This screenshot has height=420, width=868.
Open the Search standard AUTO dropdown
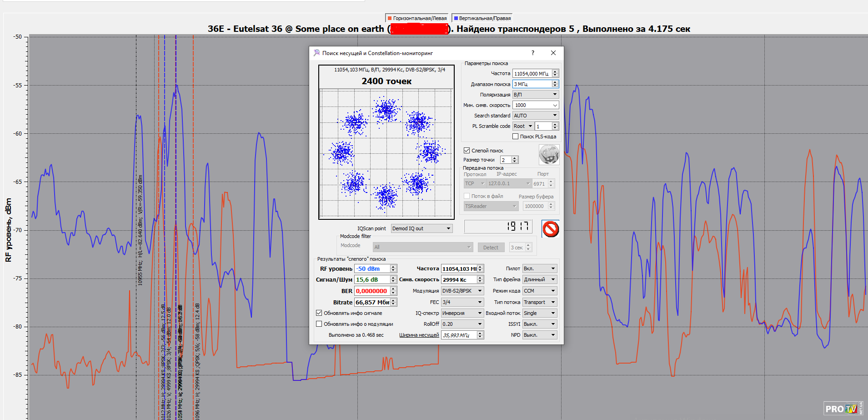(x=535, y=116)
